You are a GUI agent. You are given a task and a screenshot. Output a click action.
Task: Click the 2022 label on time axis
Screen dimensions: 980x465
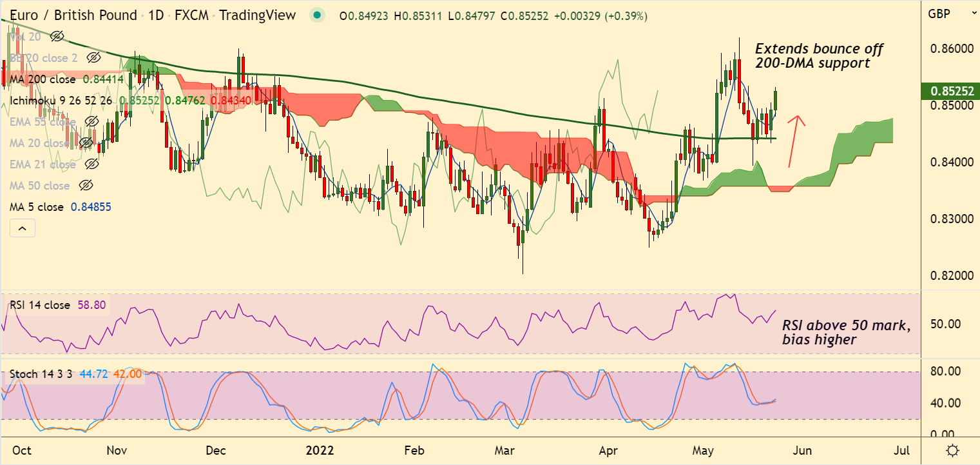coord(320,450)
